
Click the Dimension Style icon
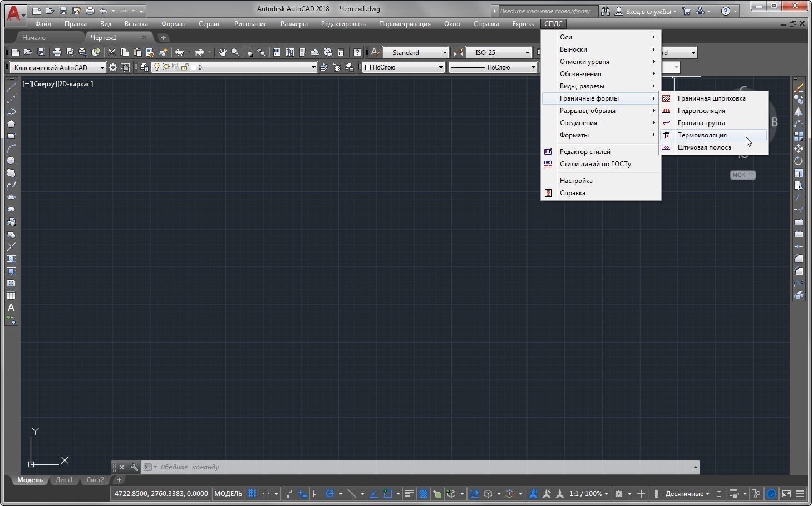(458, 52)
